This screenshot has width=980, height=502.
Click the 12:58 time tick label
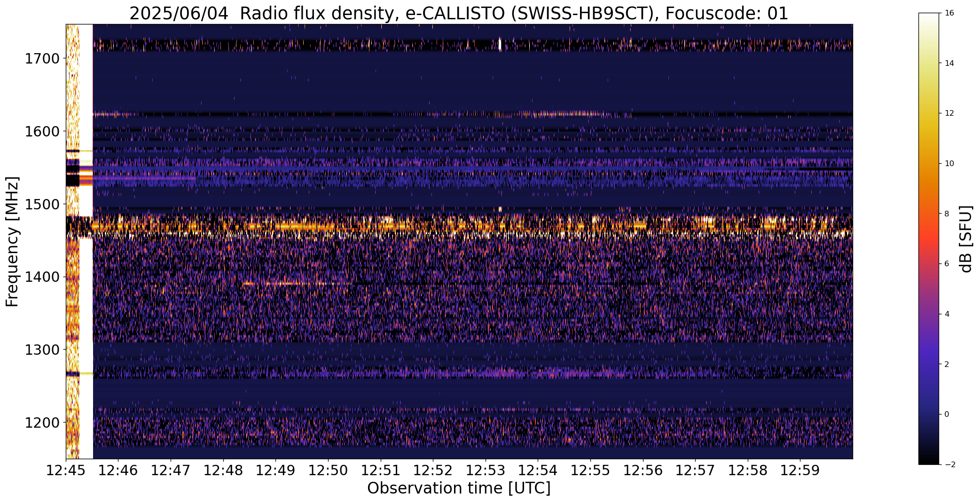748,470
